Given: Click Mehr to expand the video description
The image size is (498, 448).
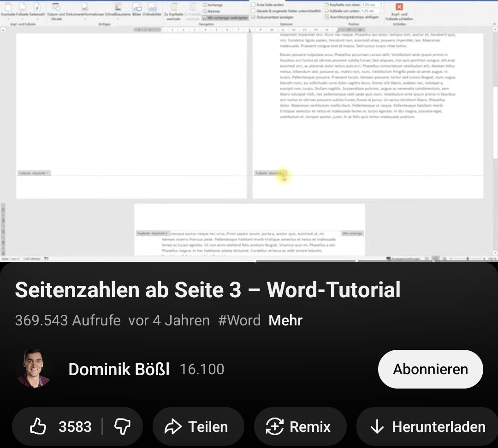Looking at the screenshot, I should coord(285,320).
